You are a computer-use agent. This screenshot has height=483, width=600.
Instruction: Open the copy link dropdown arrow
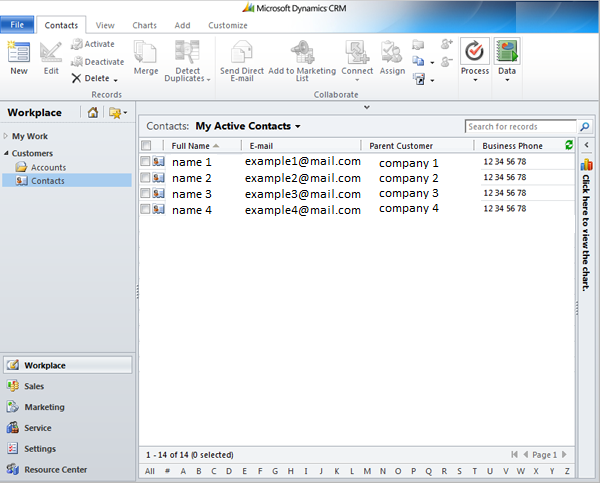pyautogui.click(x=432, y=62)
